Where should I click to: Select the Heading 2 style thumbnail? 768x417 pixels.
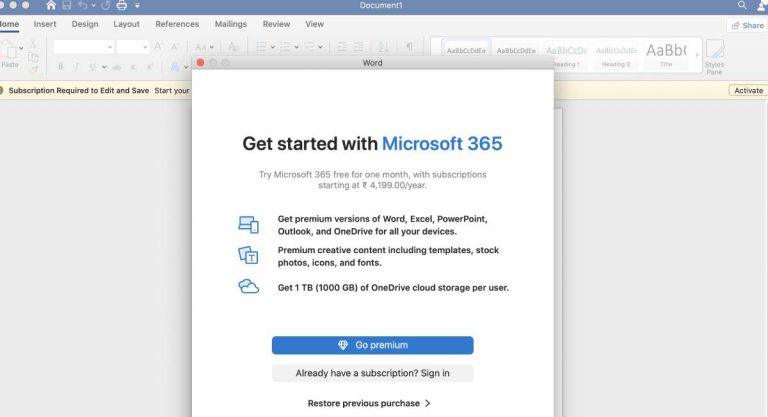pos(616,55)
